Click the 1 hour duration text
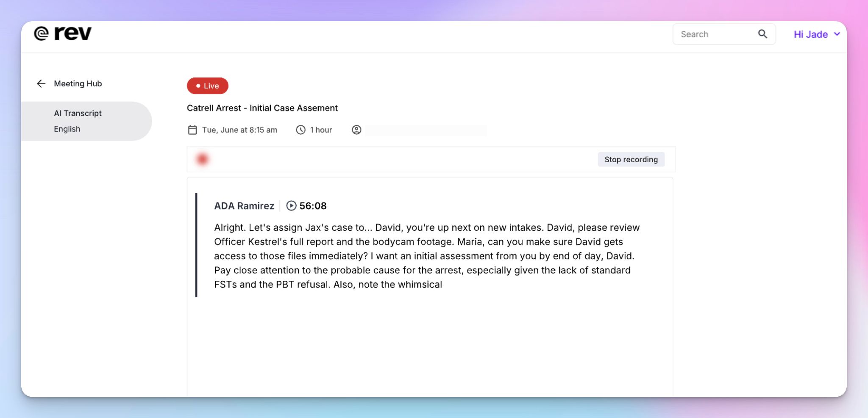The width and height of the screenshot is (868, 418). 321,130
